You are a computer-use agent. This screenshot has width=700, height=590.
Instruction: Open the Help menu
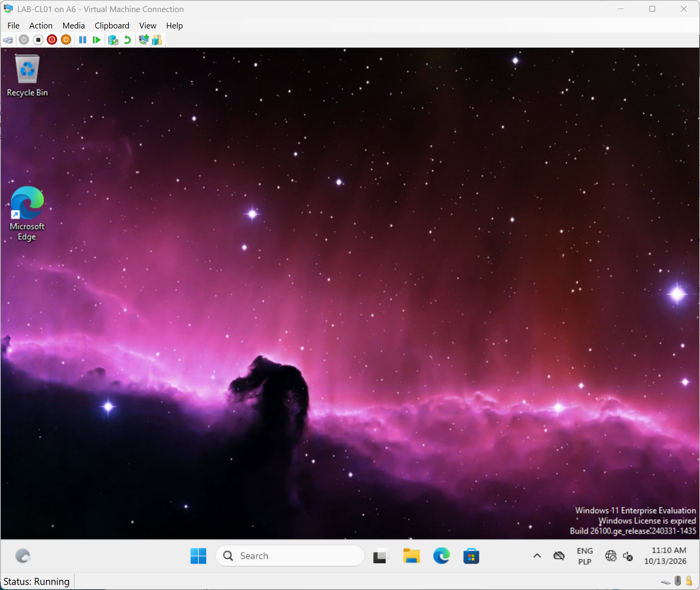(174, 26)
